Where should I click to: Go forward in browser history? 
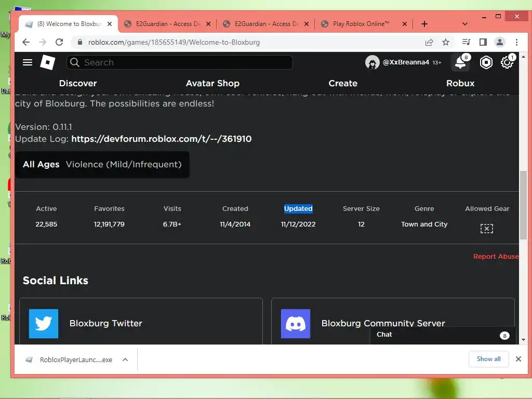(x=43, y=42)
